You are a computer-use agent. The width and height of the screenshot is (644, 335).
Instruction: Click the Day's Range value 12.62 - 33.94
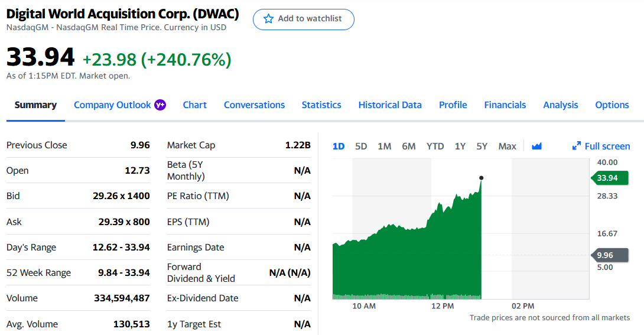121,247
